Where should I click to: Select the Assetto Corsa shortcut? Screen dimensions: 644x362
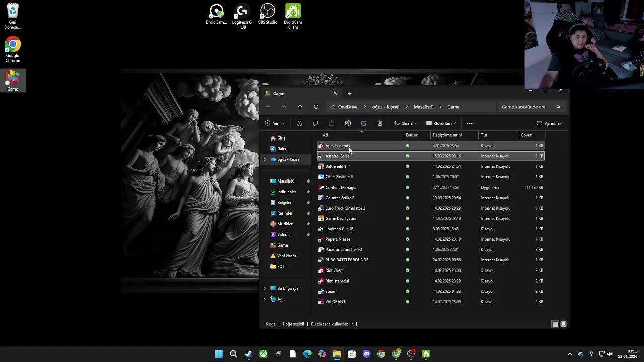tap(431, 156)
